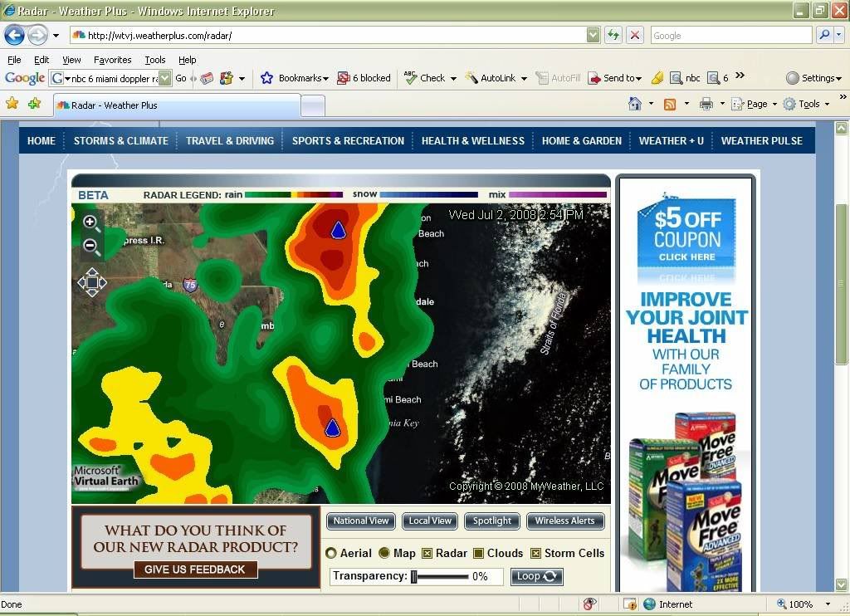Toggle the Storm Cells checkbox
This screenshot has height=616, width=850.
click(535, 553)
